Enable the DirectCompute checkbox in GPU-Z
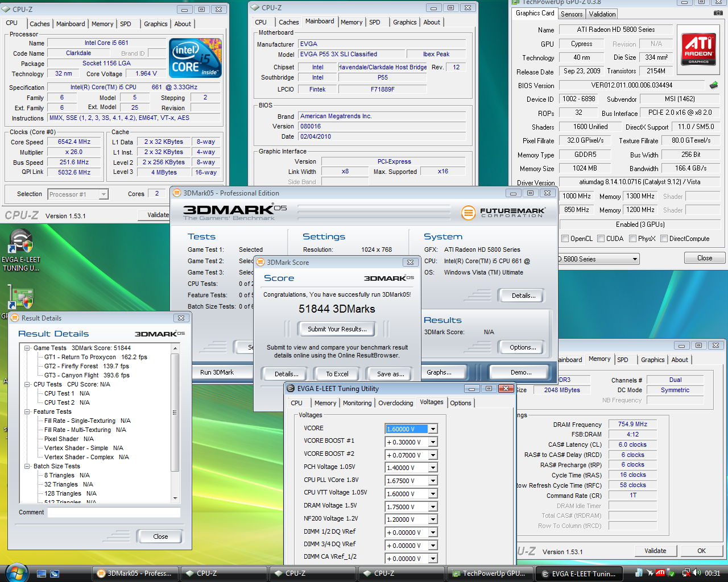Image resolution: width=728 pixels, height=582 pixels. pyautogui.click(x=664, y=239)
